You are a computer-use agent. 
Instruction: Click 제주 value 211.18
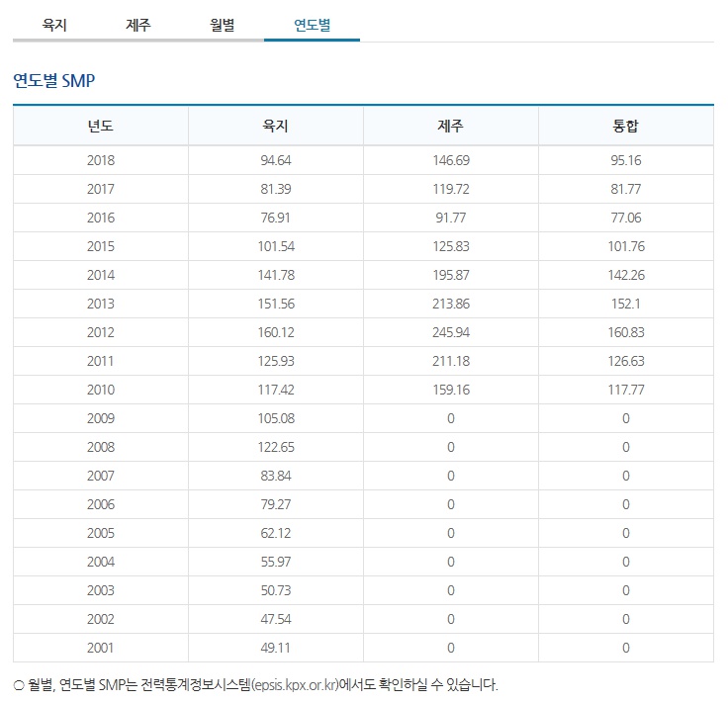[x=451, y=362]
